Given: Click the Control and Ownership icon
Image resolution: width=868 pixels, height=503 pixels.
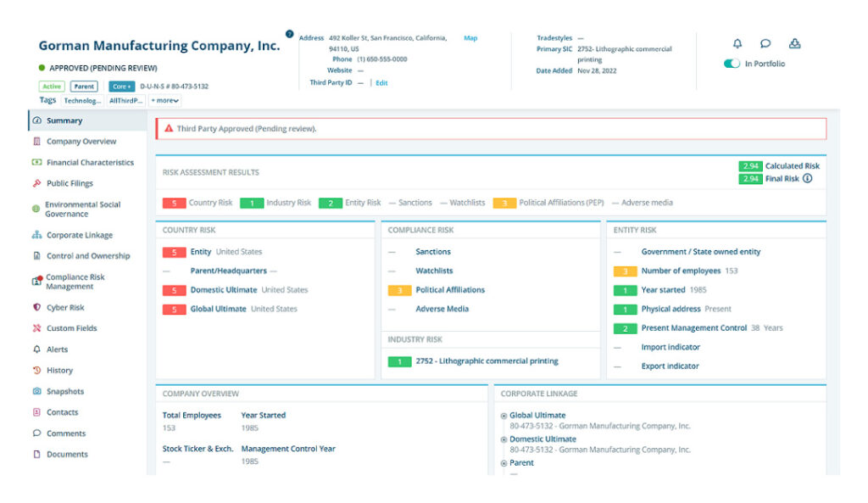Looking at the screenshot, I should (x=36, y=256).
